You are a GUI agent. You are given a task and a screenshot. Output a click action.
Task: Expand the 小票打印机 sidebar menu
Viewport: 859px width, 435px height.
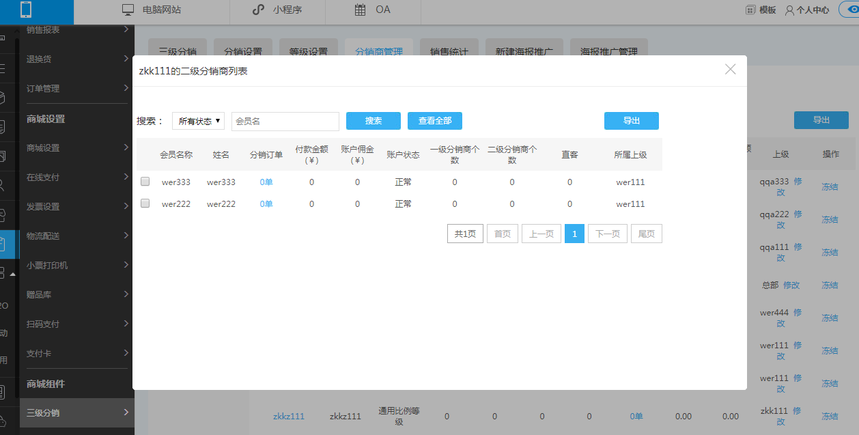77,265
